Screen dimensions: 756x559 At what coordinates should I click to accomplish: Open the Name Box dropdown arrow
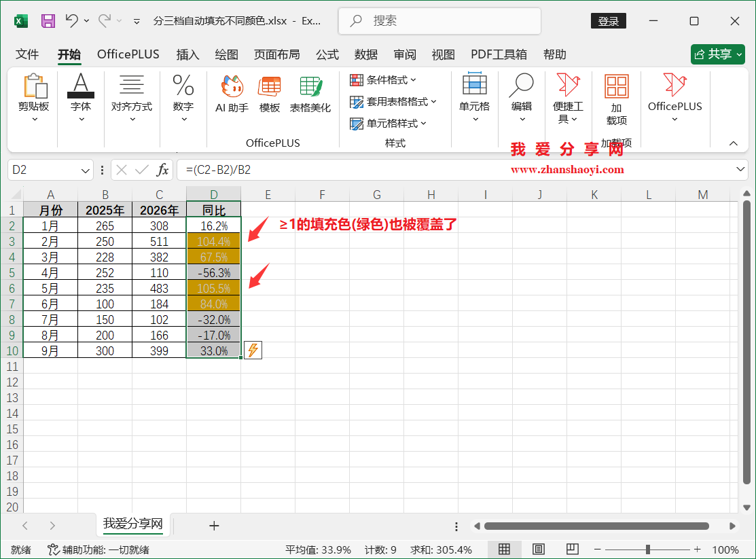pyautogui.click(x=86, y=170)
